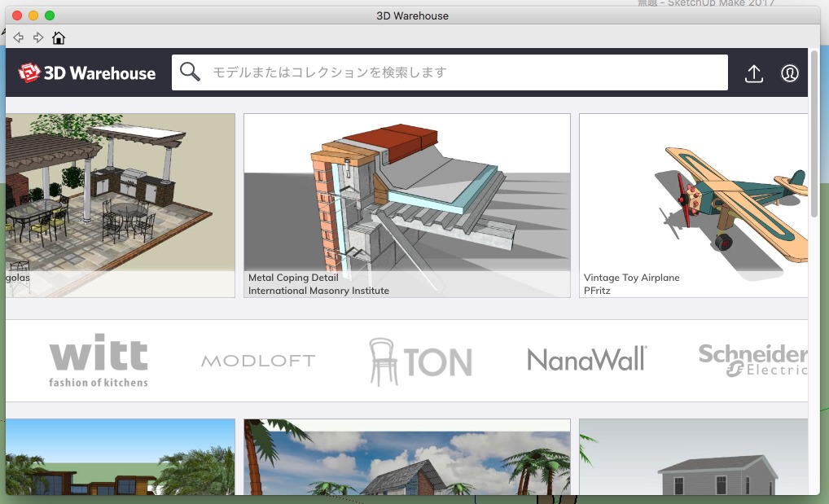Open the user account profile icon

coord(790,73)
